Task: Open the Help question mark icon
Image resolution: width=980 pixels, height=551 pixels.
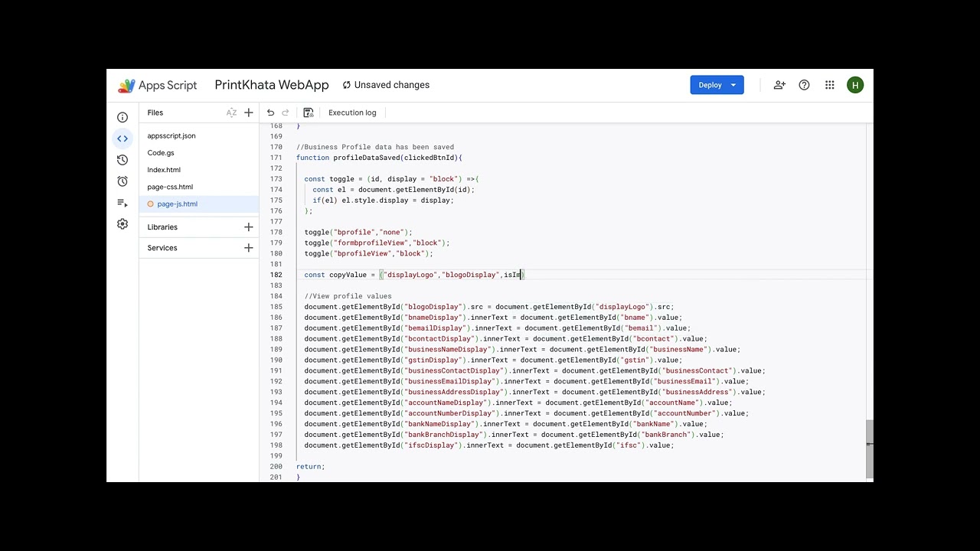Action: [x=804, y=85]
